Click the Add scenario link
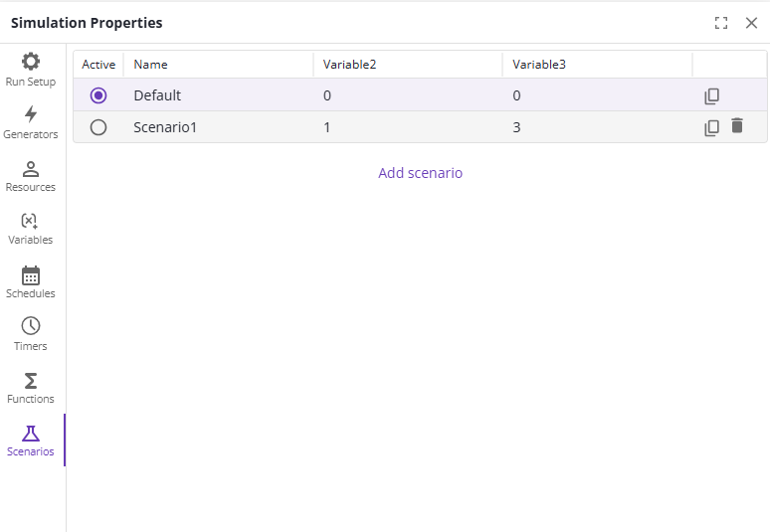This screenshot has width=770, height=532. [420, 173]
